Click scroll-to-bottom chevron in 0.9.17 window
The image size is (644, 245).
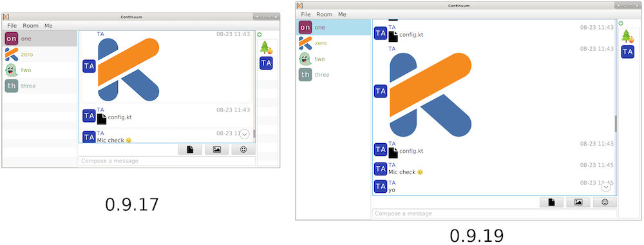click(244, 134)
